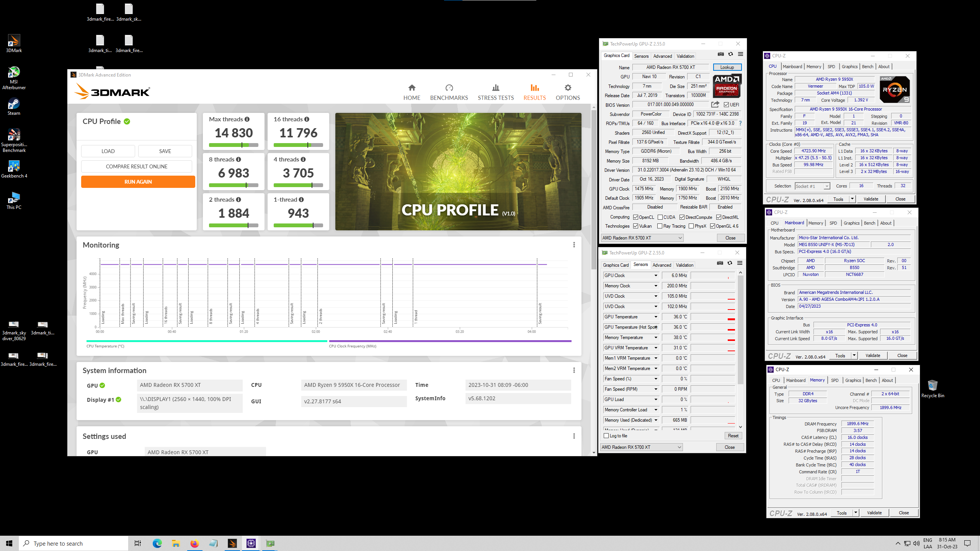This screenshot has width=980, height=551.
Task: Open the Tools dropdown arrow in CPU-Z CPU window
Action: point(852,199)
